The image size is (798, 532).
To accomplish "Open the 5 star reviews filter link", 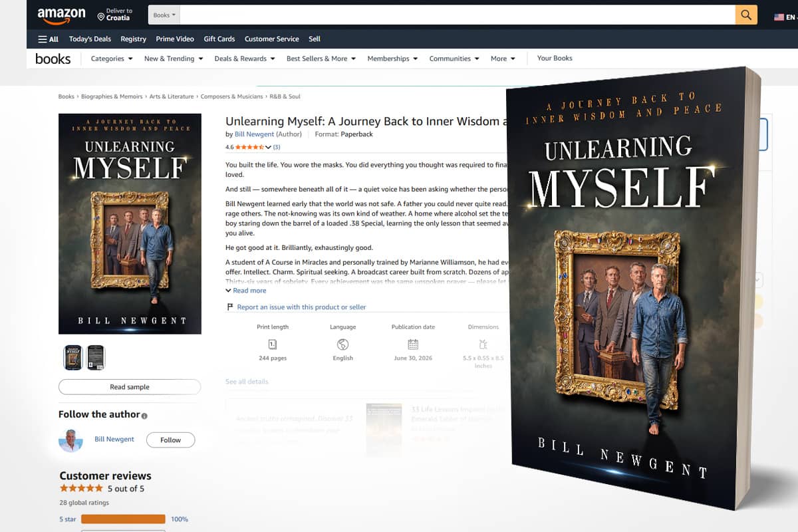I will (67, 519).
